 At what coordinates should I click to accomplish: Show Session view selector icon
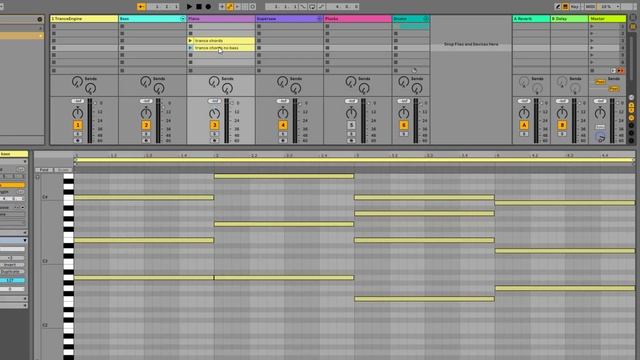[633, 27]
